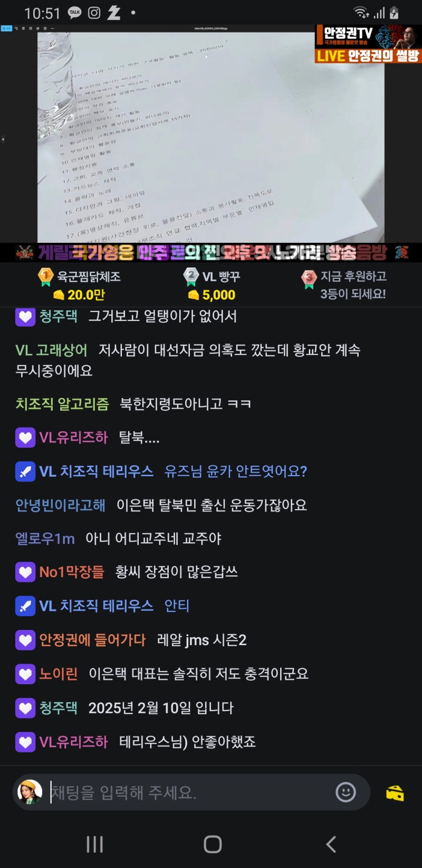Screen dimensions: 422x868
Task: Tap the emoji smiley icon in chat input
Action: point(346,792)
